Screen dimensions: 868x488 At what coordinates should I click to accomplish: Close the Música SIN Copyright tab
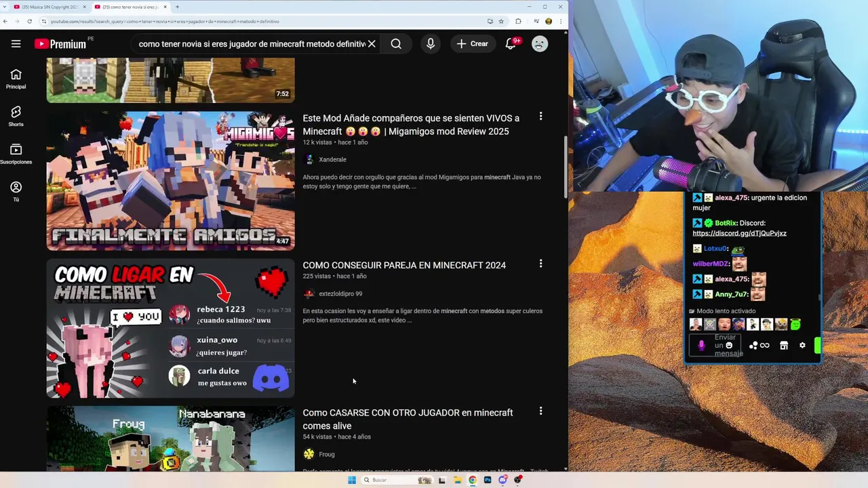click(85, 7)
